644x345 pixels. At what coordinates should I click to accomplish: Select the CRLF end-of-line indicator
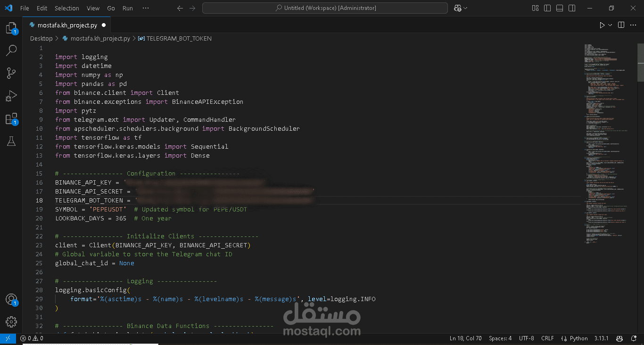[x=547, y=338]
